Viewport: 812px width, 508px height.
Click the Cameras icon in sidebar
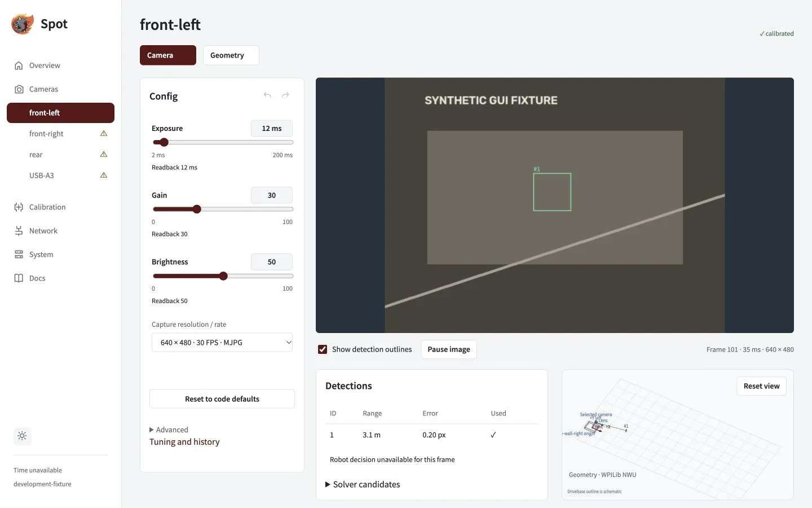[19, 89]
